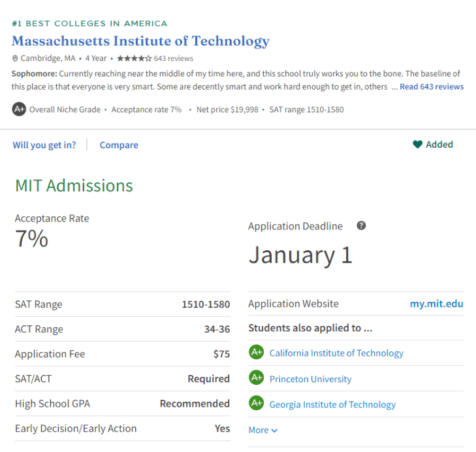Click the Cambridge, MA location text
The height and width of the screenshot is (452, 476).
point(48,58)
